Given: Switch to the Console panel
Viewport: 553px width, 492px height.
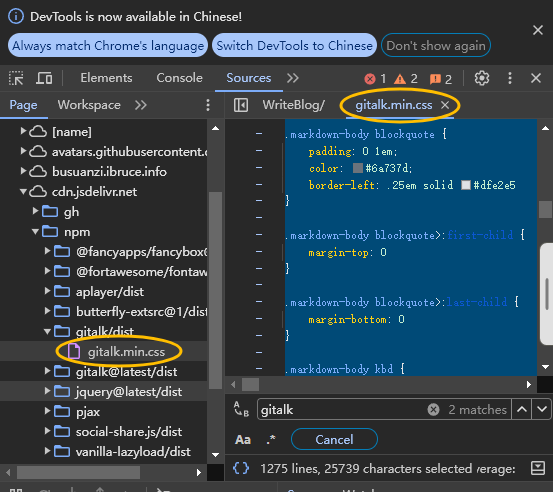Looking at the screenshot, I should pyautogui.click(x=179, y=78).
